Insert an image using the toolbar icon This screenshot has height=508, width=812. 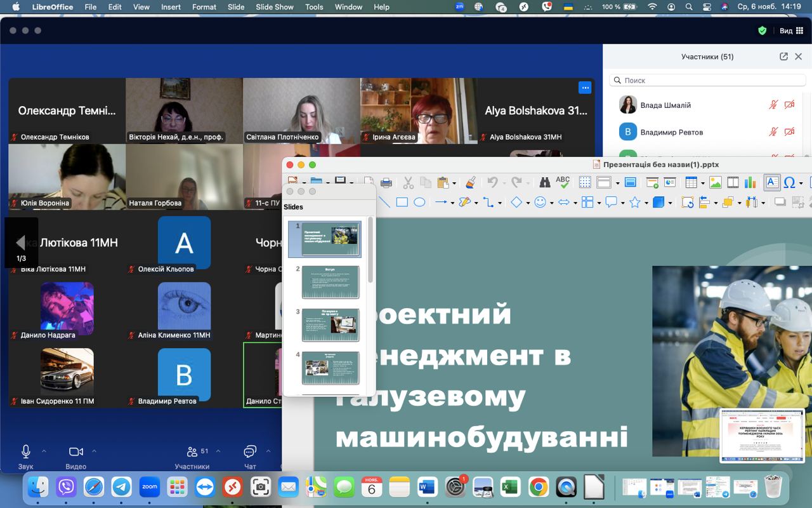(x=715, y=183)
